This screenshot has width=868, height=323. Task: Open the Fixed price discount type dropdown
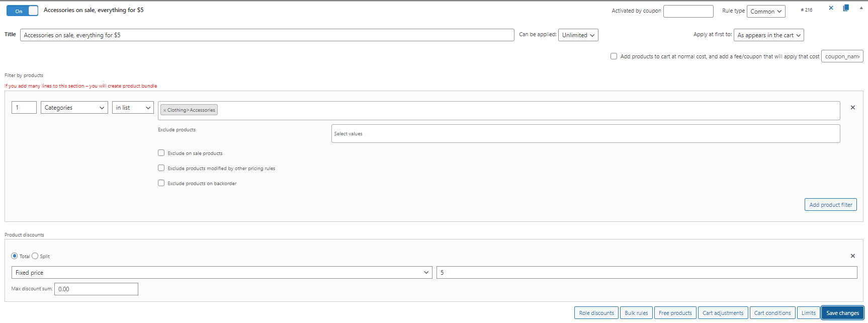222,273
